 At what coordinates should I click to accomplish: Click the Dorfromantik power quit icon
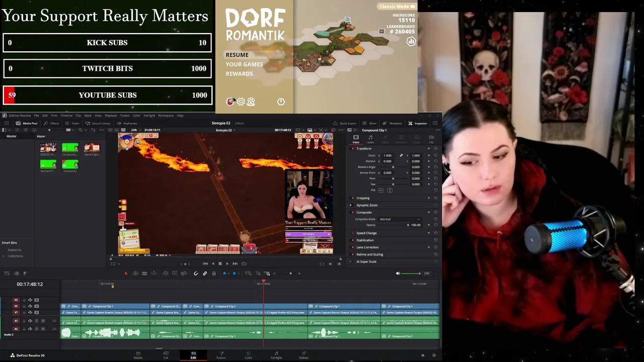coord(281,102)
